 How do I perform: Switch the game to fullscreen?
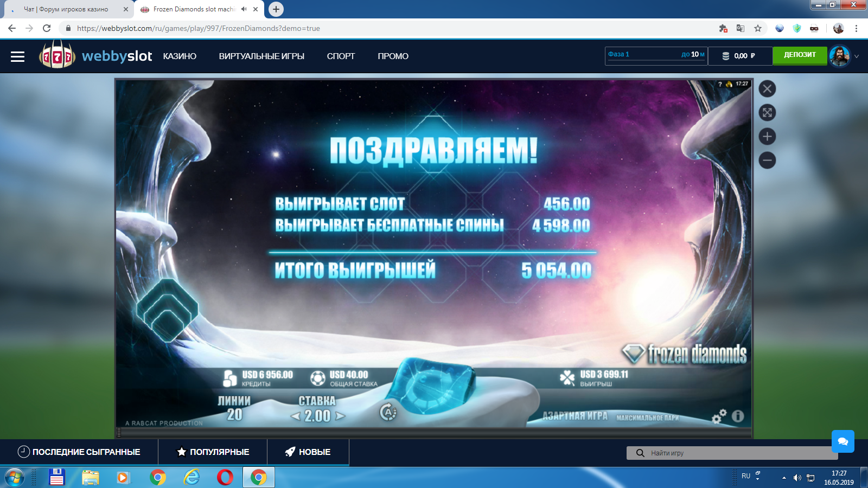(767, 113)
